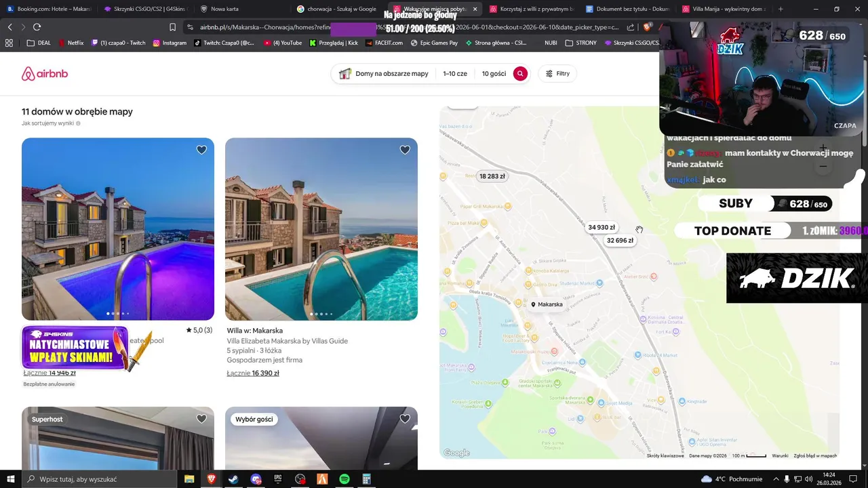Close the active Airbnb tab

(x=475, y=9)
